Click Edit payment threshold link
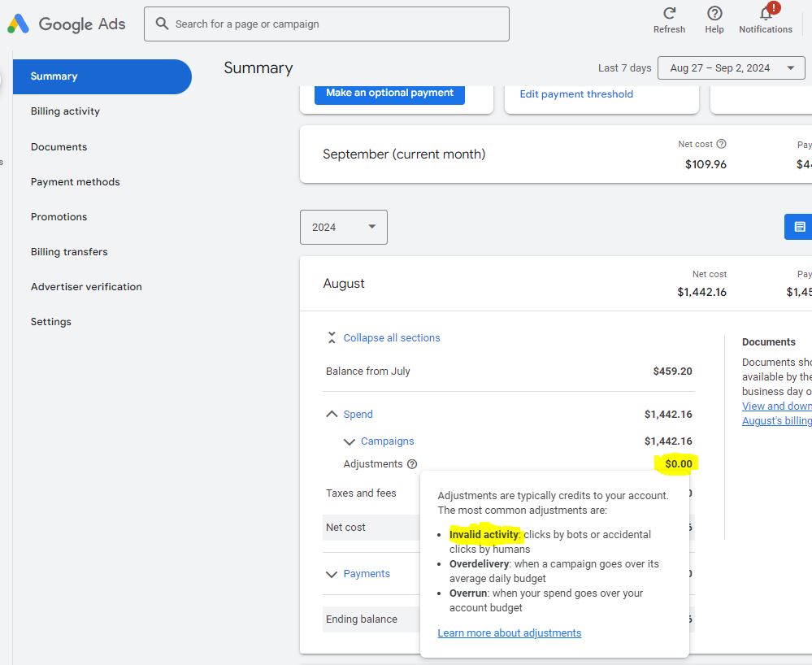Viewport: 812px width, 665px height. [576, 93]
